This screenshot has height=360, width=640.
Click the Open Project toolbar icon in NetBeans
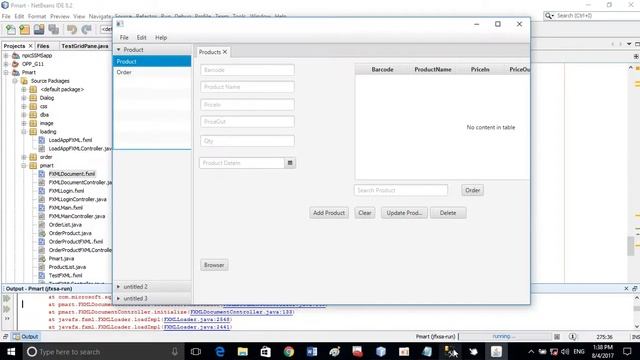click(39, 29)
